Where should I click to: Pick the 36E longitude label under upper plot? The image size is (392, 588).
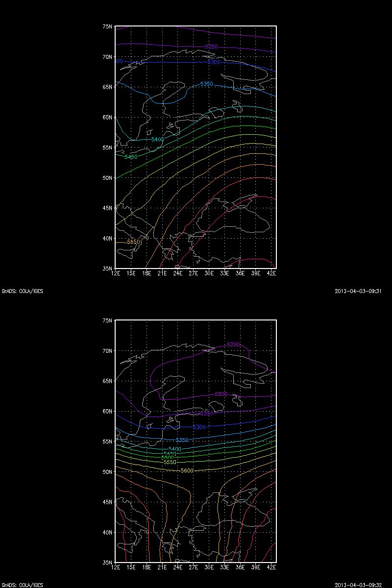[x=241, y=273]
